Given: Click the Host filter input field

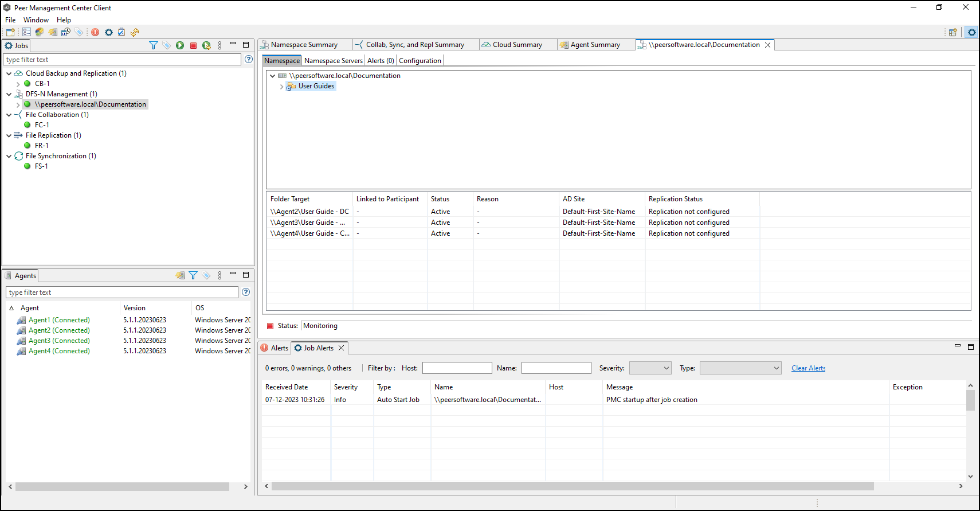Looking at the screenshot, I should tap(457, 368).
